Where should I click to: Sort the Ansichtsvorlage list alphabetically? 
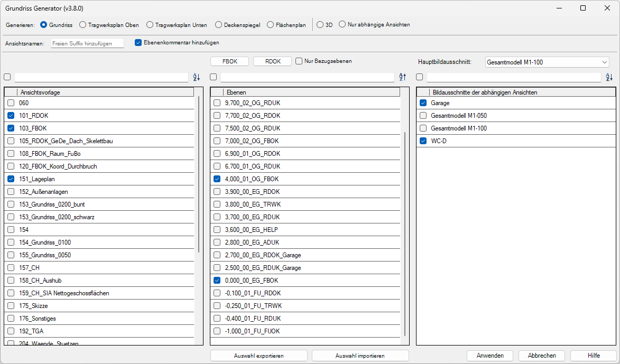[x=196, y=77]
